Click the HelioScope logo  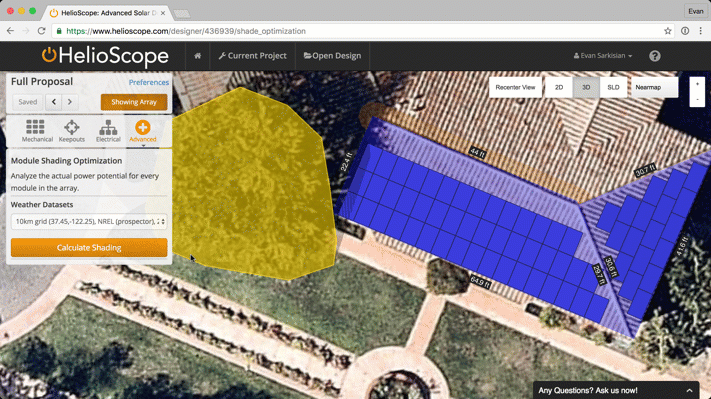[x=105, y=56]
